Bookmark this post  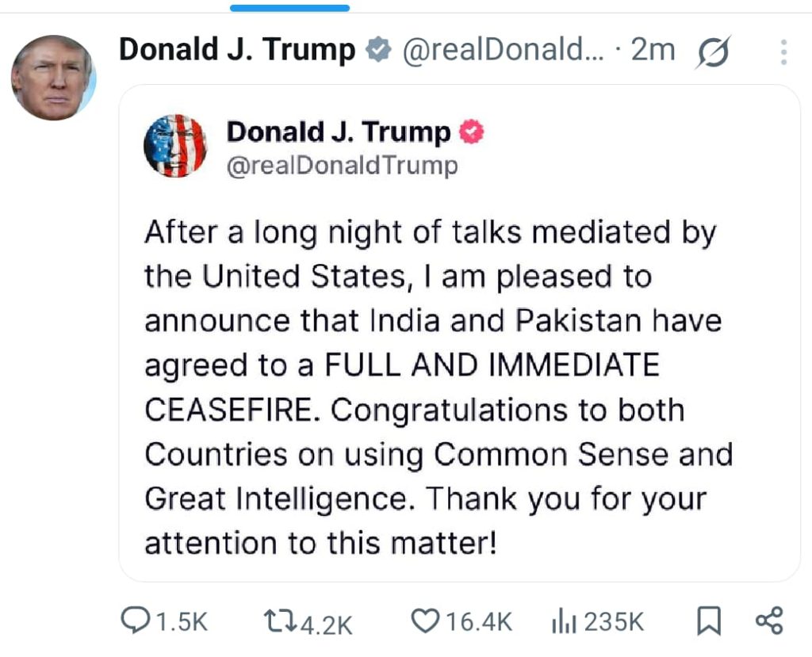click(708, 621)
